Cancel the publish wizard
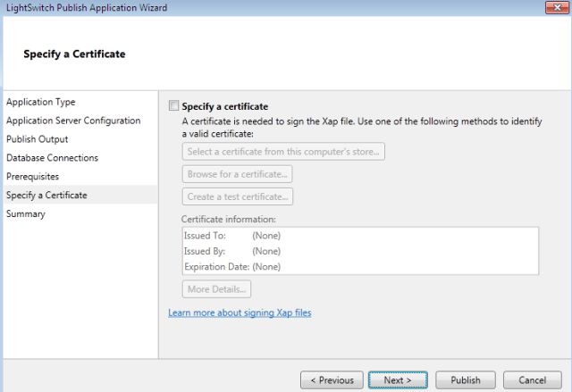Viewport: 572px width, 392px height. point(533,380)
